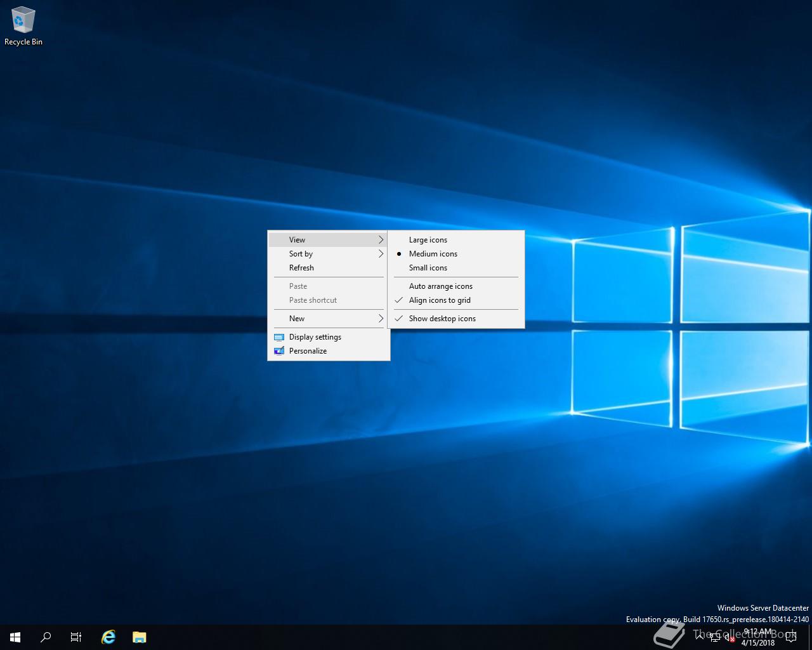Screen dimensions: 812x650
Task: Open the Action Center notifications icon
Action: click(x=791, y=637)
